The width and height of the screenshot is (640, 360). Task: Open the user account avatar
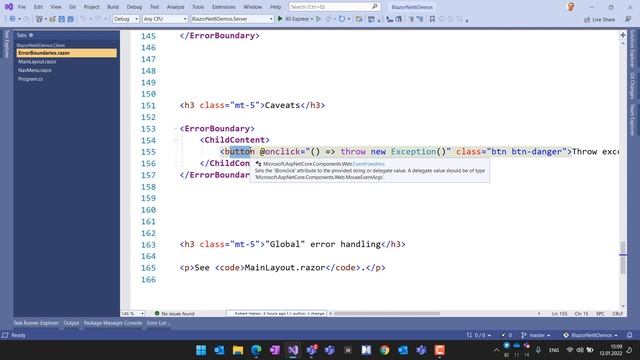pyautogui.click(x=571, y=7)
